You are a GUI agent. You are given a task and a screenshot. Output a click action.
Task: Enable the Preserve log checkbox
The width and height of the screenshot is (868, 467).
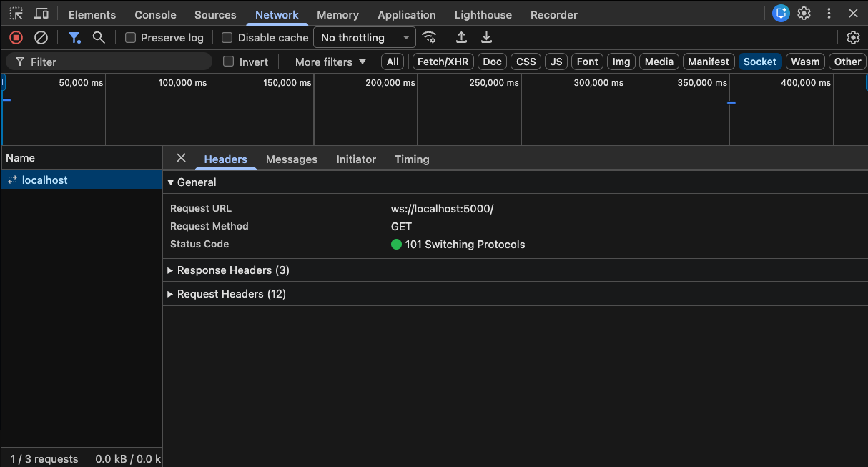tap(130, 38)
